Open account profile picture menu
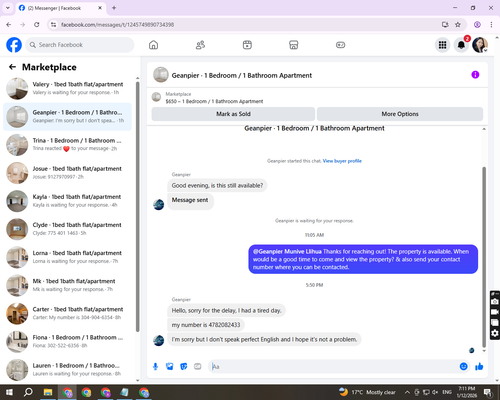This screenshot has height=400, width=500. tap(480, 45)
